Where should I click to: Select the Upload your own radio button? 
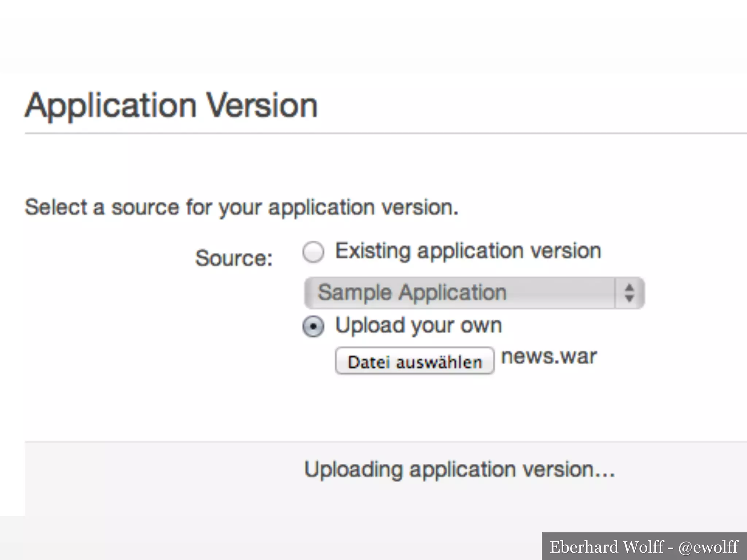313,326
